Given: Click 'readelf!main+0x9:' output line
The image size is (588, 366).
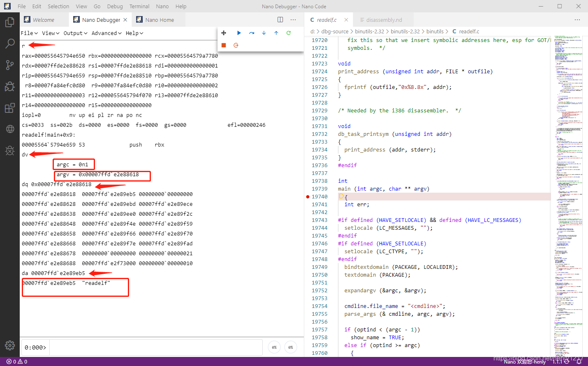Looking at the screenshot, I should [x=49, y=135].
